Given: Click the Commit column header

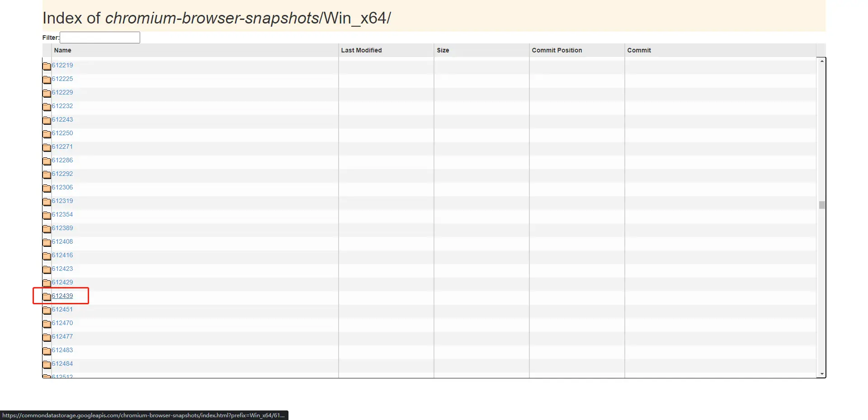Looking at the screenshot, I should (x=639, y=50).
